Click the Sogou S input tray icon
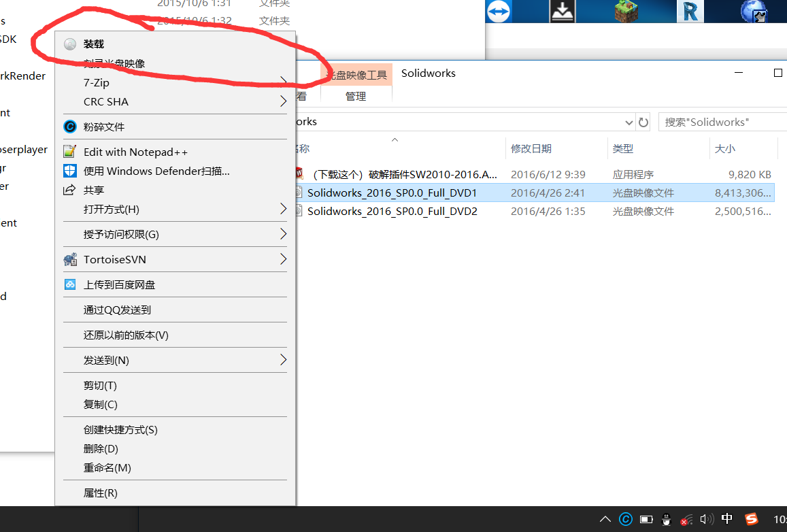Image resolution: width=787 pixels, height=532 pixels. [752, 519]
